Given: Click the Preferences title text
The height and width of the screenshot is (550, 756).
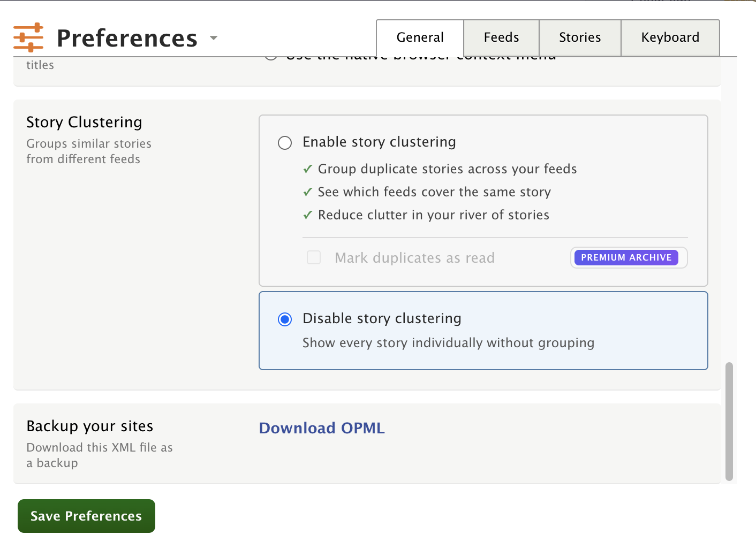Looking at the screenshot, I should tap(127, 39).
